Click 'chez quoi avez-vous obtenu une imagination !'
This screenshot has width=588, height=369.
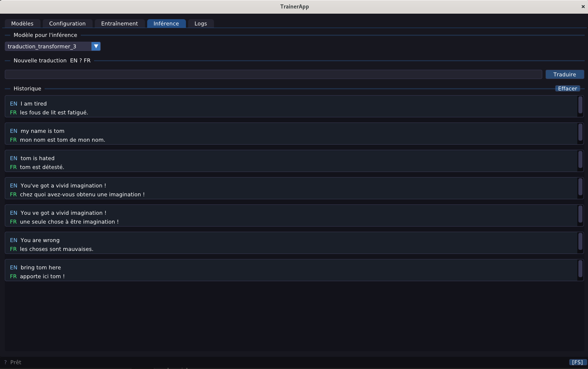[x=82, y=194]
